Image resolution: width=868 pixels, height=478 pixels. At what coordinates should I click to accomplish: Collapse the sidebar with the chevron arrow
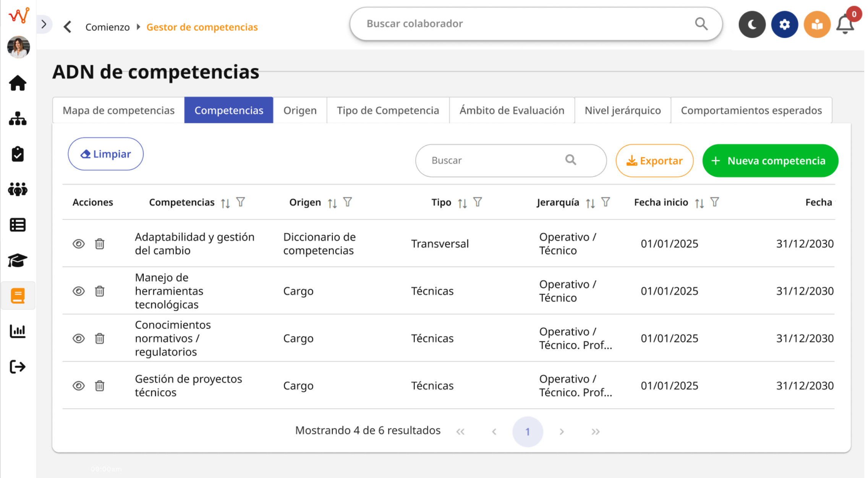(45, 24)
